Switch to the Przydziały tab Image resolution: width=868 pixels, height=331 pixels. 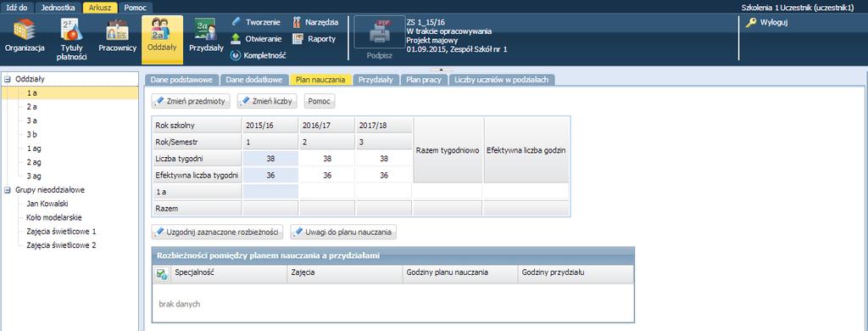click(376, 80)
